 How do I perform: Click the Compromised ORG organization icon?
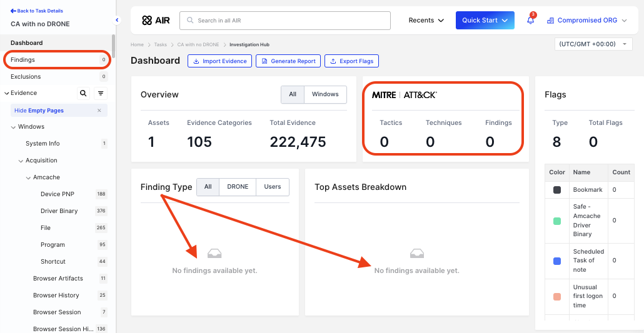pyautogui.click(x=550, y=21)
